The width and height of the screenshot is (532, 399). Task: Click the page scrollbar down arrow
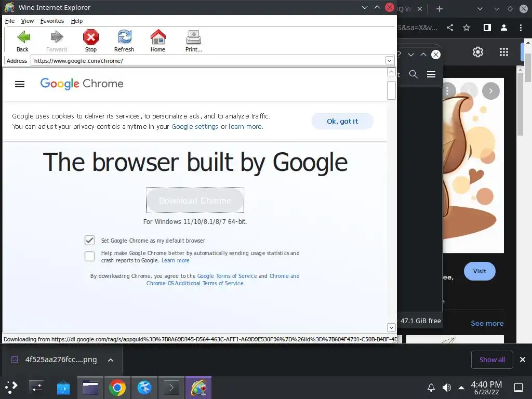tap(391, 327)
